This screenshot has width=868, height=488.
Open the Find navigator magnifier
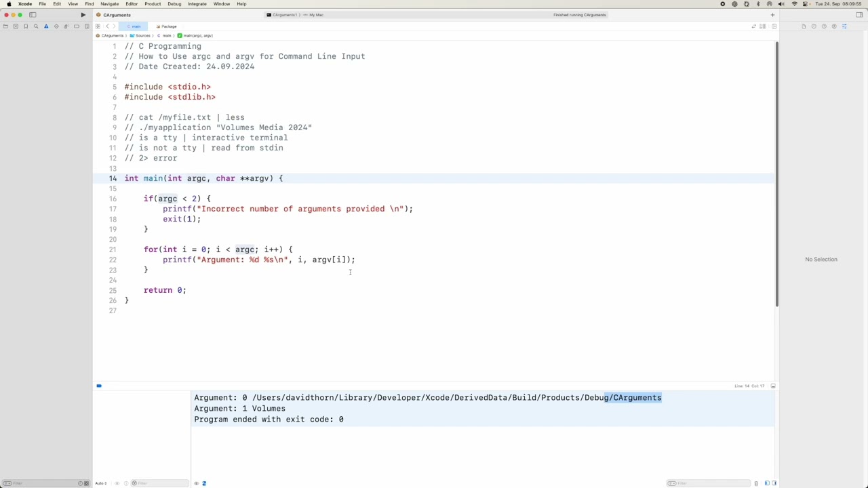click(x=36, y=26)
